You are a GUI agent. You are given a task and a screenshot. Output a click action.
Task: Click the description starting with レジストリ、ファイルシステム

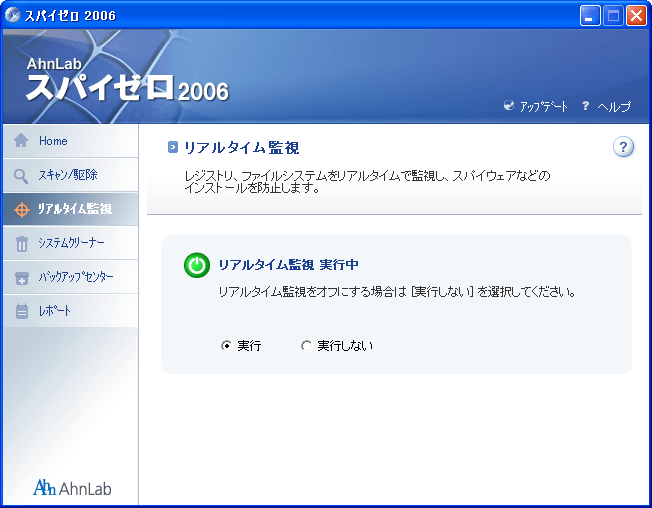pos(367,182)
